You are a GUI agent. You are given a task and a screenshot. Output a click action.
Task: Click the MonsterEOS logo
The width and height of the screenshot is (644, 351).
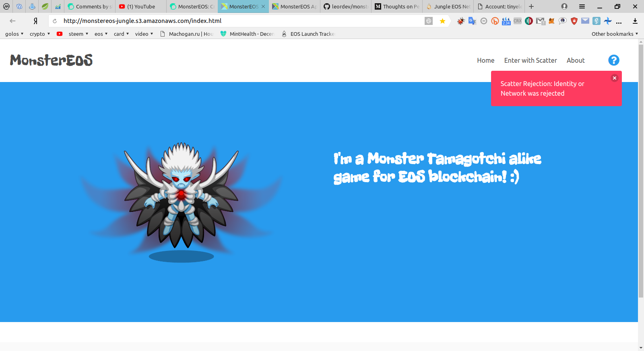(51, 60)
